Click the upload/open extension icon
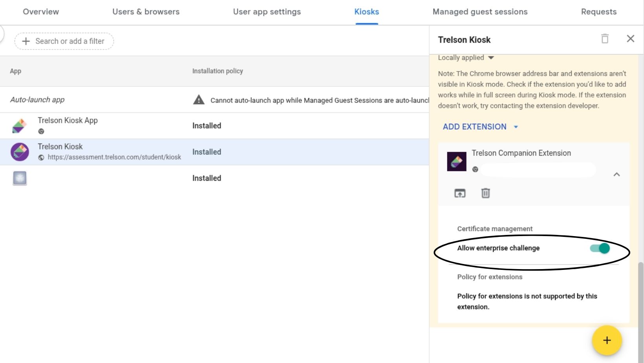The height and width of the screenshot is (363, 644). pyautogui.click(x=460, y=193)
